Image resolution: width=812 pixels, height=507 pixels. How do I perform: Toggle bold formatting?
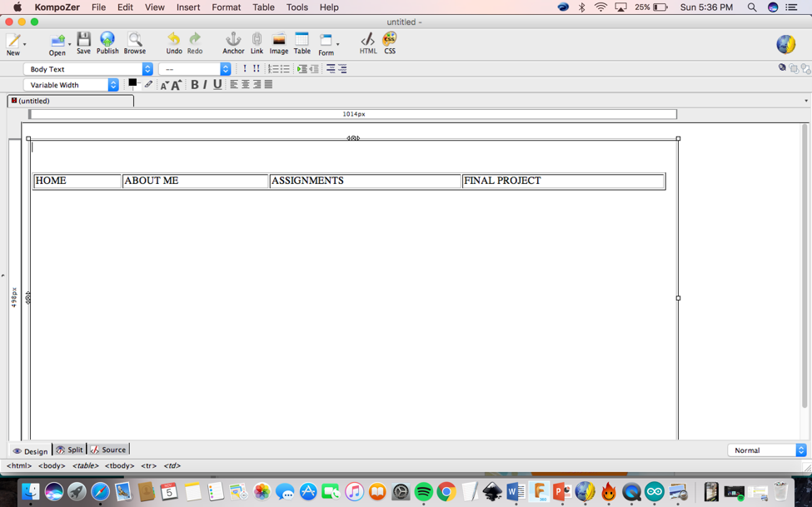click(195, 84)
